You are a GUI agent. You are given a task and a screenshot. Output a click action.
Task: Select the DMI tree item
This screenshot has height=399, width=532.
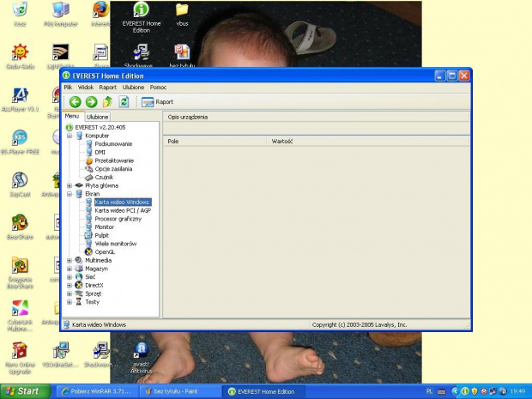(100, 153)
